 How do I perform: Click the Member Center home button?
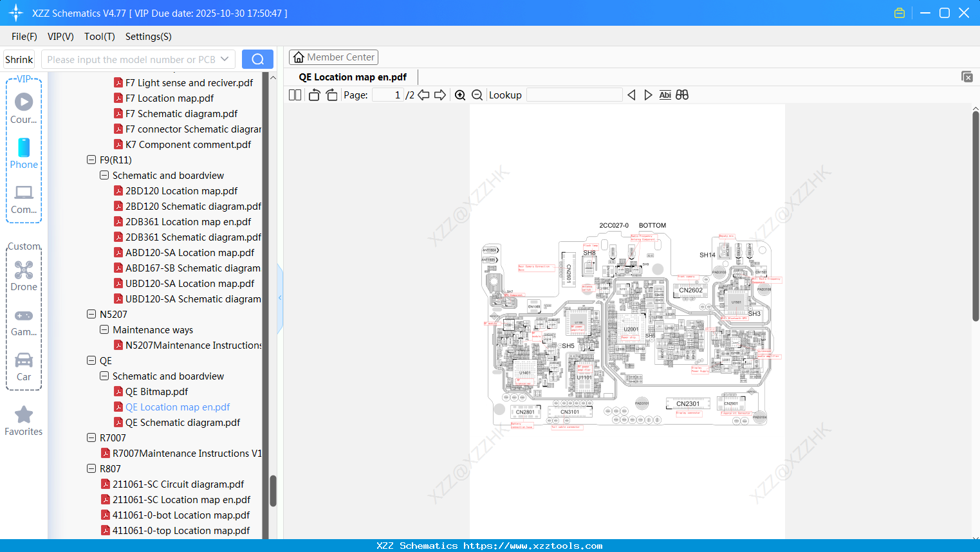coord(333,57)
